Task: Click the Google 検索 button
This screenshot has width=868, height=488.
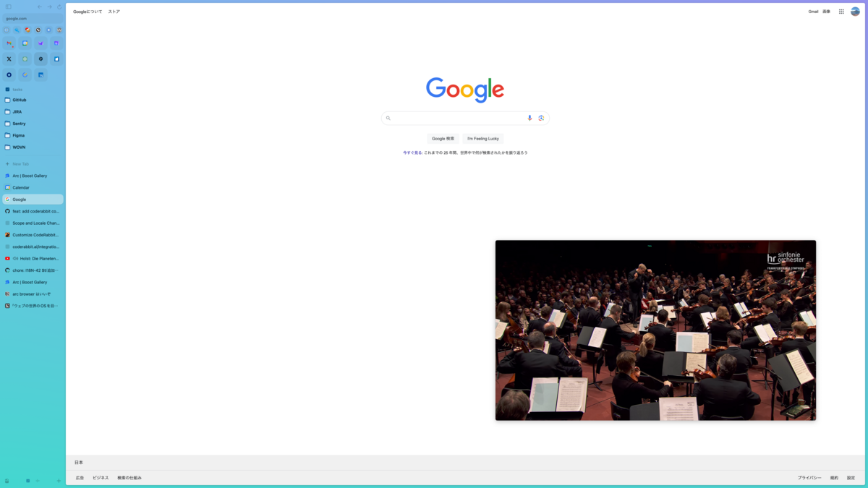Action: click(443, 138)
